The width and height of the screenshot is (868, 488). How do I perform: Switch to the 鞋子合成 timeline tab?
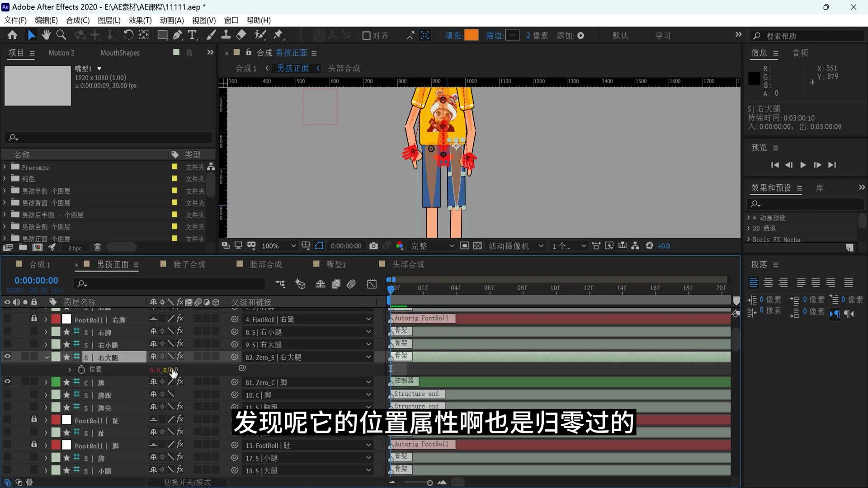pyautogui.click(x=189, y=264)
